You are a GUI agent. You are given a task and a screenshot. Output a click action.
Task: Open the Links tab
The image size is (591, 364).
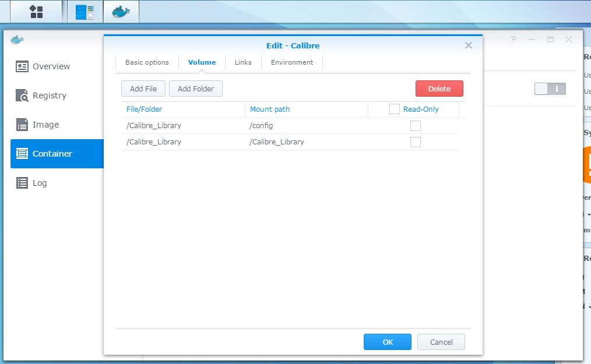pos(243,62)
